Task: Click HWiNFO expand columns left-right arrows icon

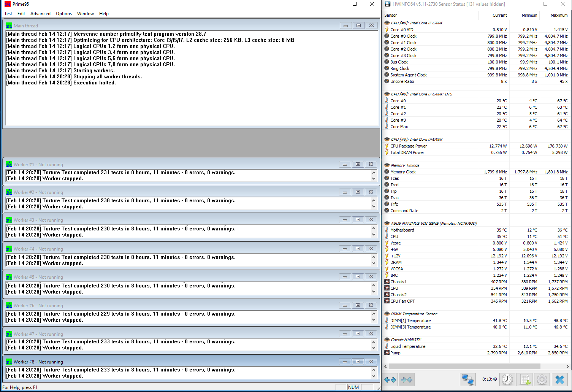Action: (390, 379)
